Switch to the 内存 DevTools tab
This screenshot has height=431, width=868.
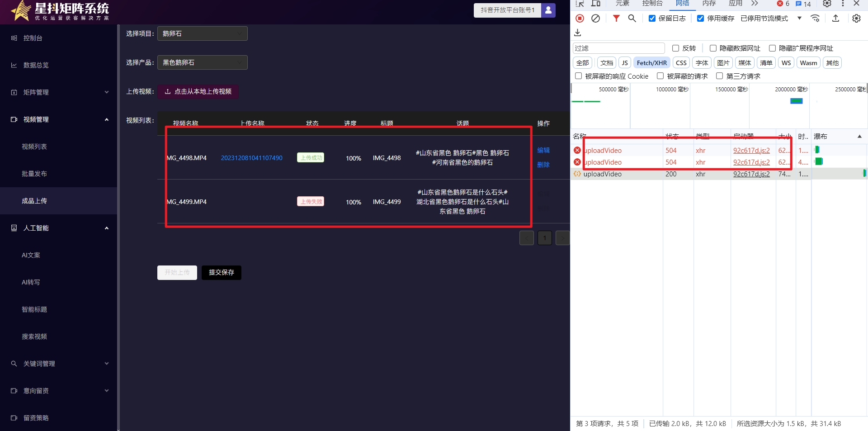[x=709, y=3]
